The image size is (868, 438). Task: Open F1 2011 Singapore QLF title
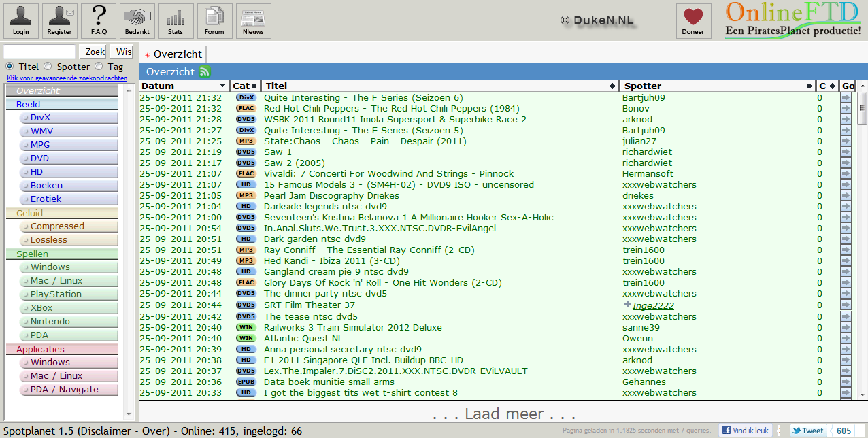tap(363, 360)
